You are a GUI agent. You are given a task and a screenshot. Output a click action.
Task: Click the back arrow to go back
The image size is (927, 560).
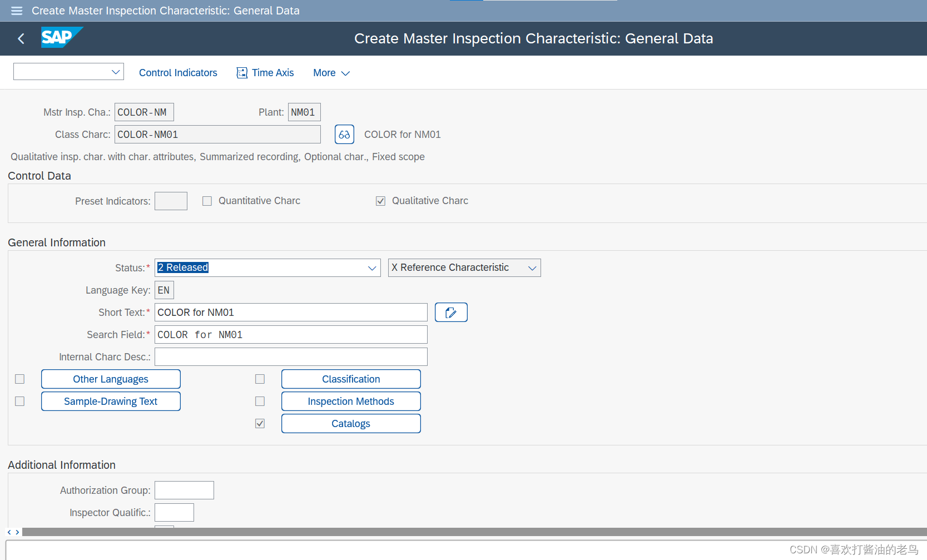tap(21, 38)
